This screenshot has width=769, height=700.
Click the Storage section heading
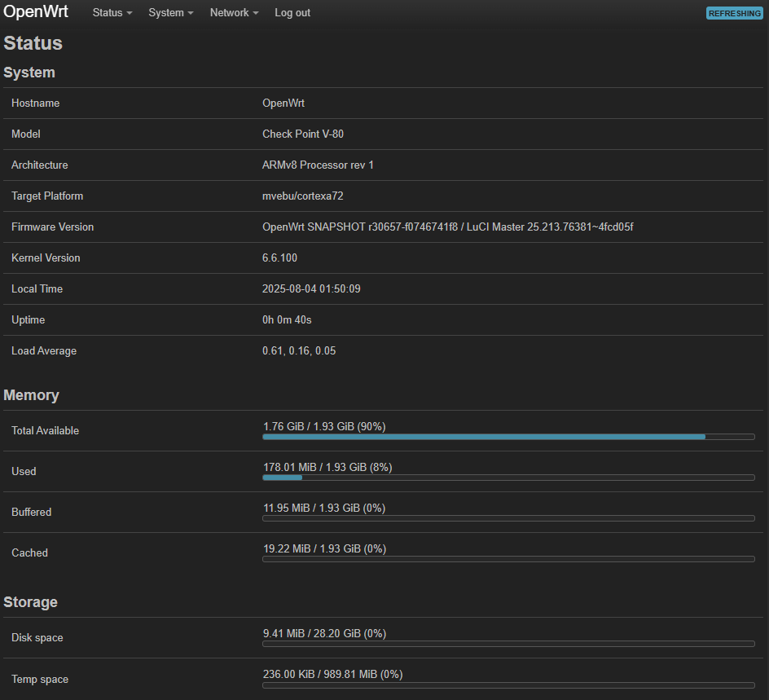coord(30,602)
